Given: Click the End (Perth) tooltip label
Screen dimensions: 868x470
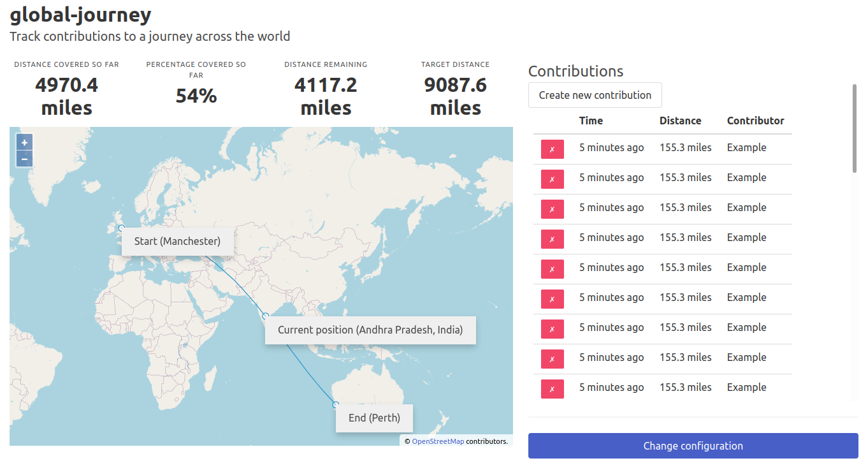Looking at the screenshot, I should pos(374,418).
